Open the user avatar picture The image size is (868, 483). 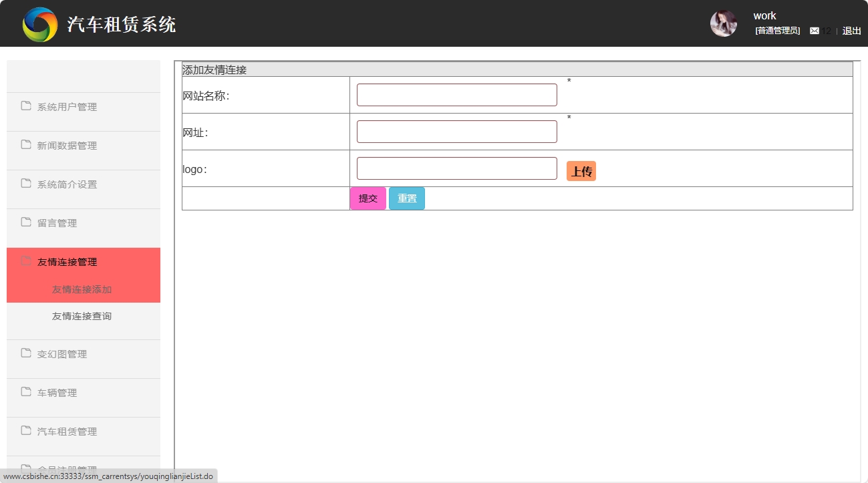(724, 23)
